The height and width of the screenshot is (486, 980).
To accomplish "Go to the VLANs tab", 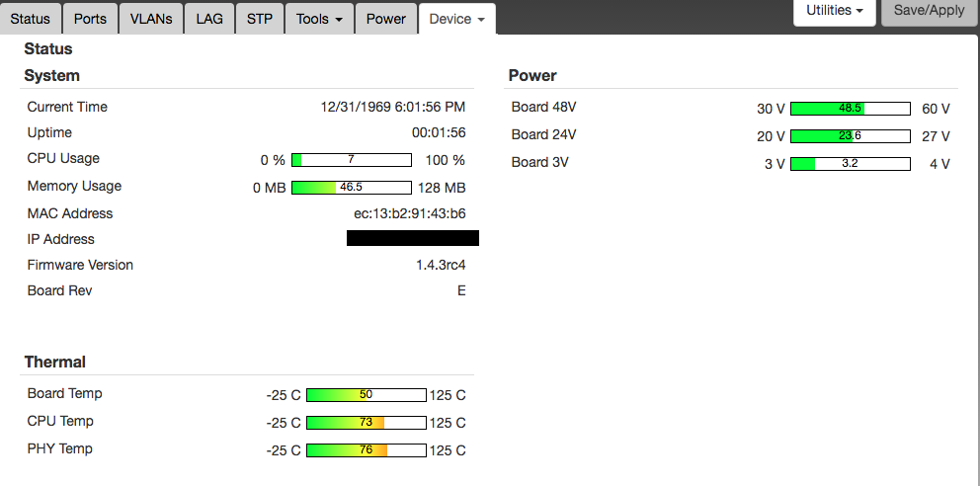I will click(x=150, y=19).
